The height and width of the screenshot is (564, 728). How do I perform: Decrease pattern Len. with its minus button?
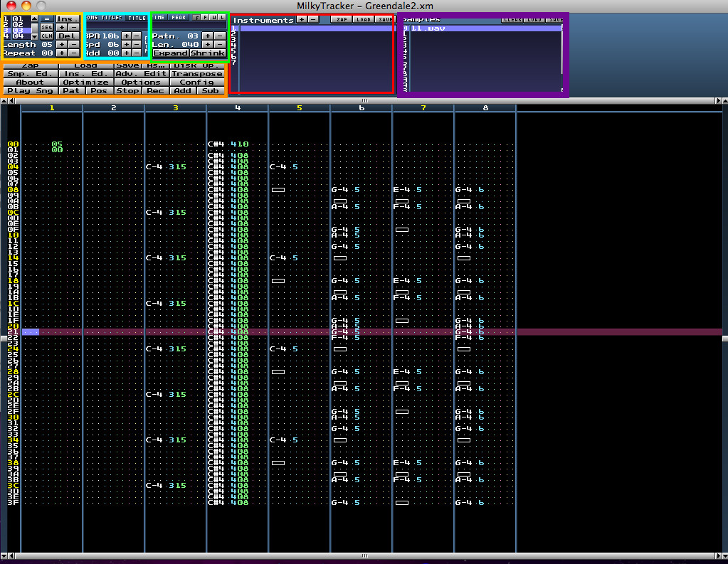point(220,45)
